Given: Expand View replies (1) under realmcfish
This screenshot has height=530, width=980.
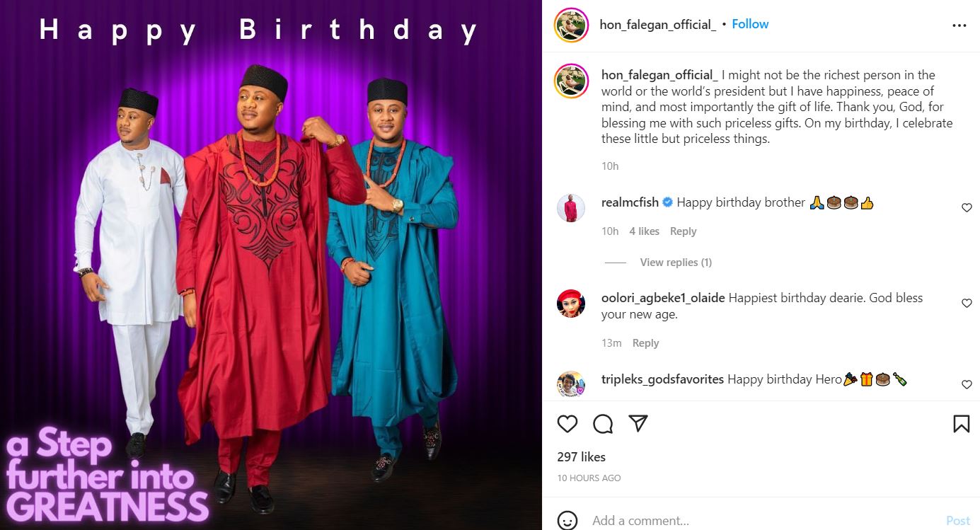Looking at the screenshot, I should tap(676, 263).
